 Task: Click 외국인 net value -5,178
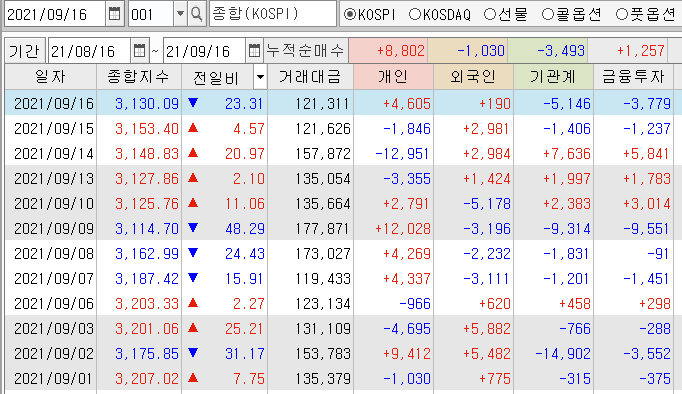(486, 204)
